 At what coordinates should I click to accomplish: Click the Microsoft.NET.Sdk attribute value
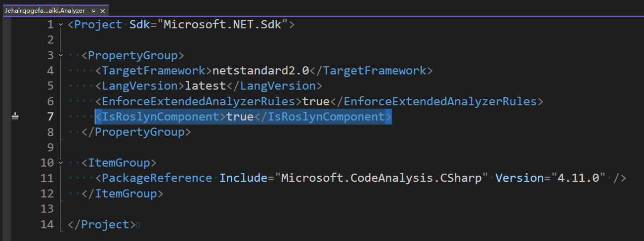coord(226,24)
